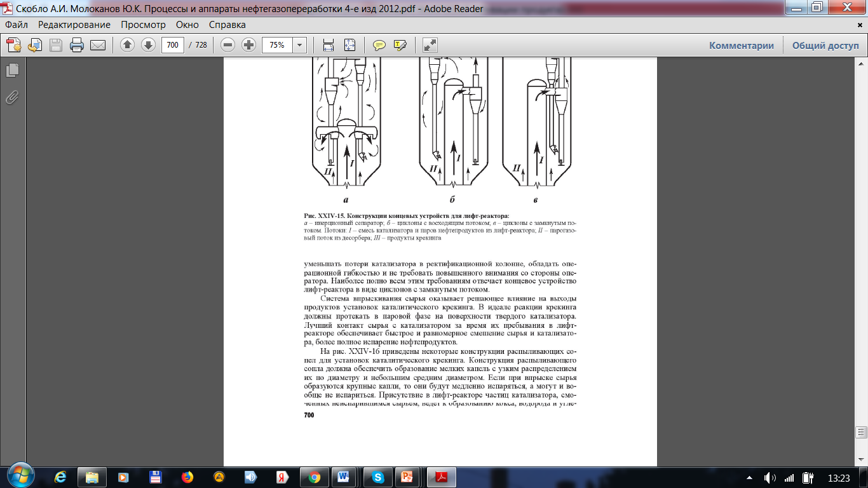The image size is (868, 488).
Task: Open the Комментарии pane
Action: click(x=741, y=45)
